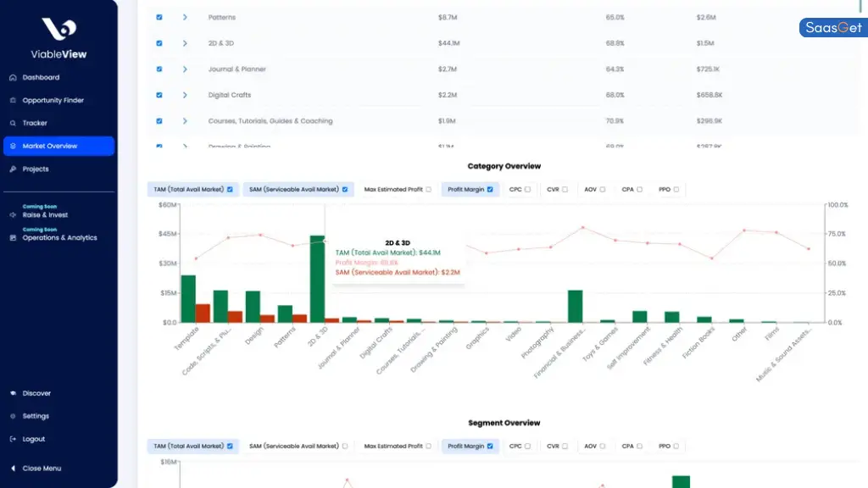Toggle CPC checkbox in Category Overview

coord(527,190)
